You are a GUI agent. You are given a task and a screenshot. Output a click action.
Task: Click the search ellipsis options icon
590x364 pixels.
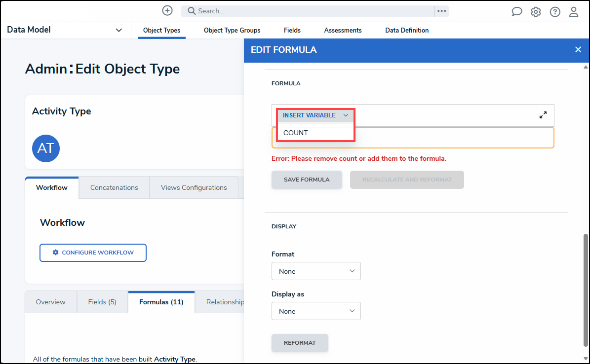(441, 11)
